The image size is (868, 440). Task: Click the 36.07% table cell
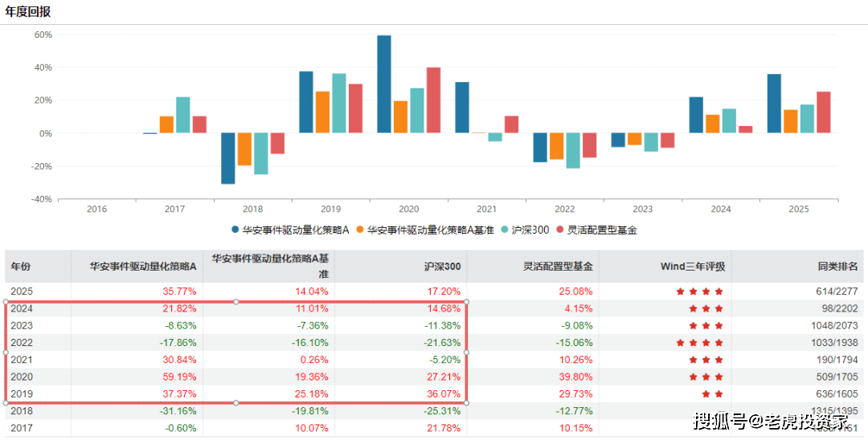[444, 394]
